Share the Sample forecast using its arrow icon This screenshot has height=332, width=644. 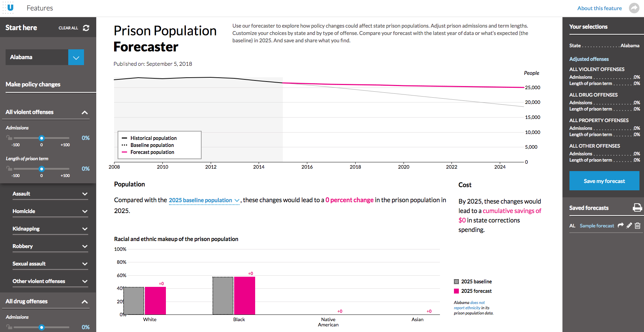click(621, 226)
